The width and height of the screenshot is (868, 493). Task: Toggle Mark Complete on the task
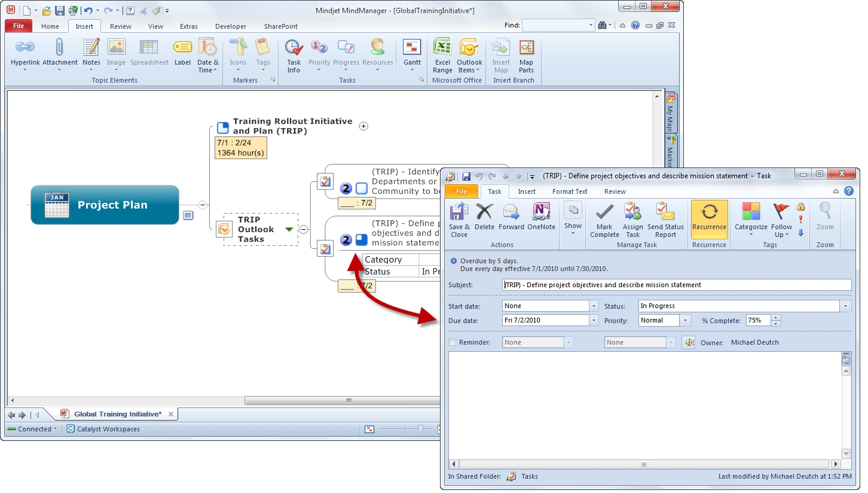pos(604,219)
